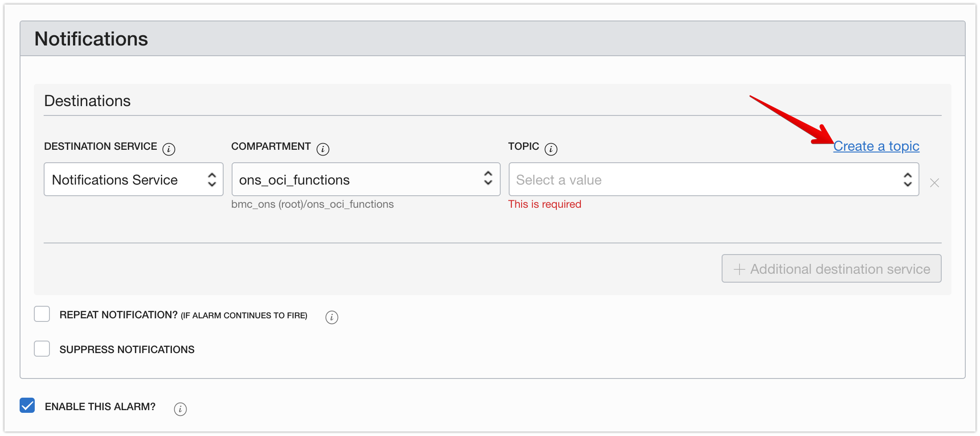Click the stepper arrows on the Topic selector

(x=908, y=179)
